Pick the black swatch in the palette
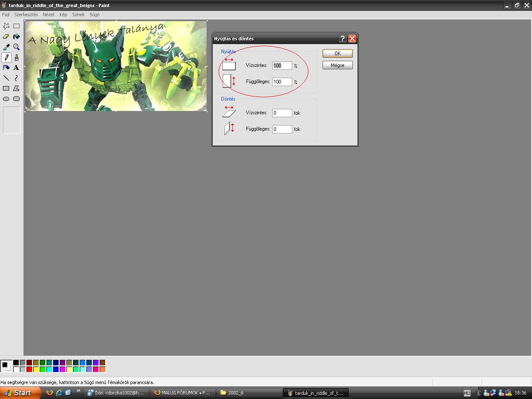The image size is (532, 399). pos(16,363)
